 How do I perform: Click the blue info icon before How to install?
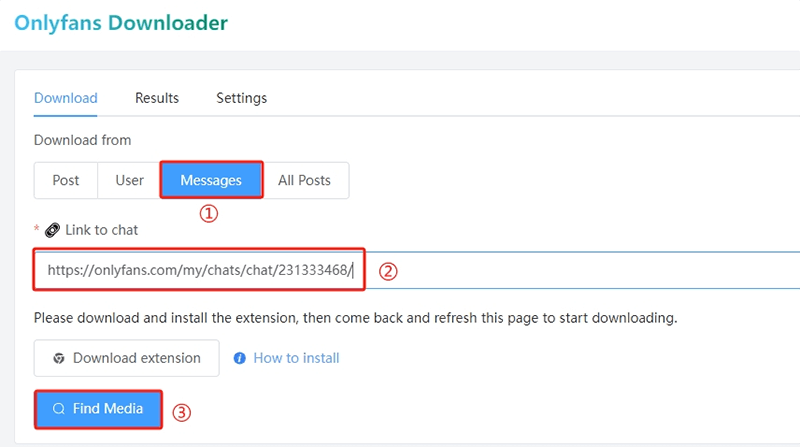pos(240,358)
